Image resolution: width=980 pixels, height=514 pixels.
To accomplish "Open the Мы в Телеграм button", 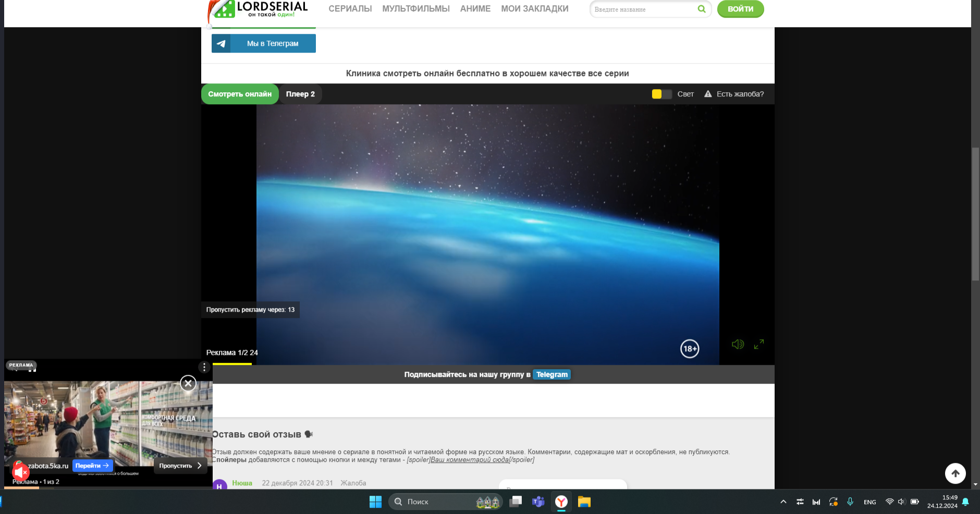I will tap(264, 43).
